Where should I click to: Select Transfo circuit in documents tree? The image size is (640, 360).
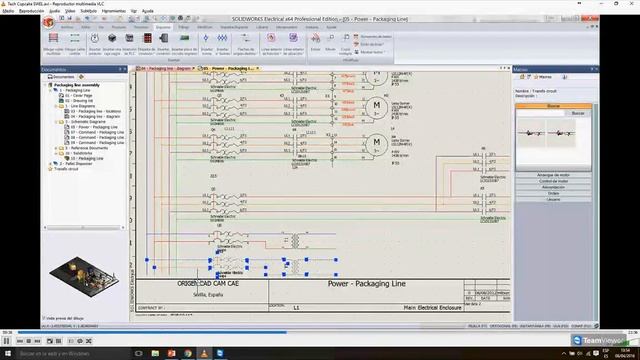pos(63,169)
